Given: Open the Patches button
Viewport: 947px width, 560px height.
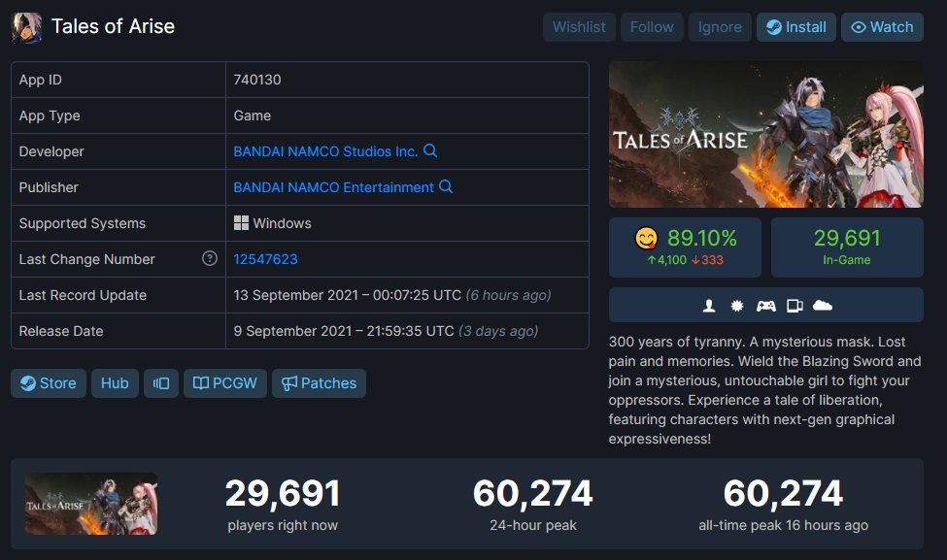Looking at the screenshot, I should pyautogui.click(x=319, y=383).
